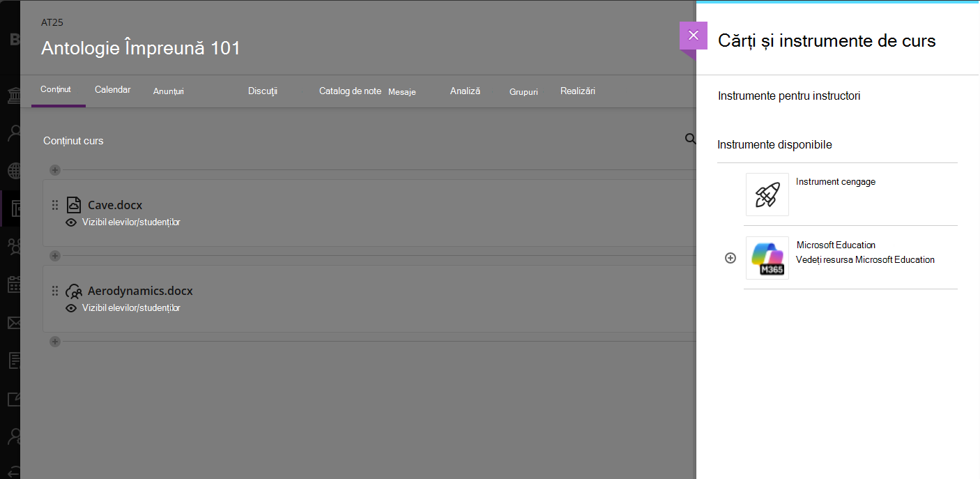Open the Cave.docx document title
Screen dimensions: 980x479
pos(115,205)
